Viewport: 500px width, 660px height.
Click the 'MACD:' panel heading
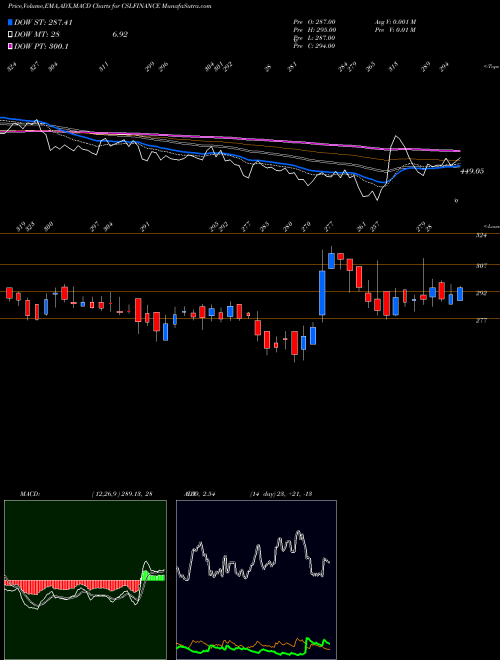[x=30, y=494]
